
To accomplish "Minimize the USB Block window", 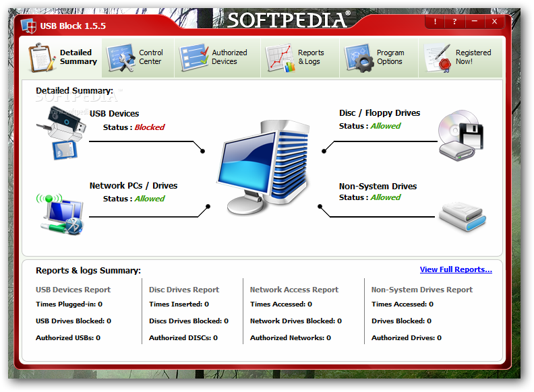I will 474,22.
